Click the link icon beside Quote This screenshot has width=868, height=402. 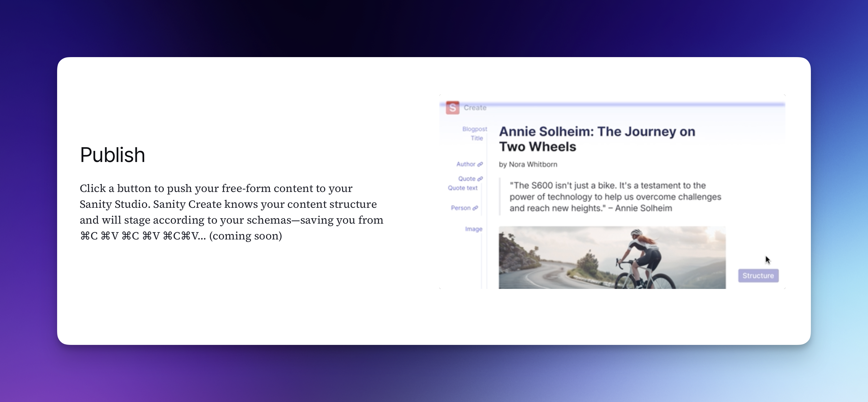click(x=480, y=179)
